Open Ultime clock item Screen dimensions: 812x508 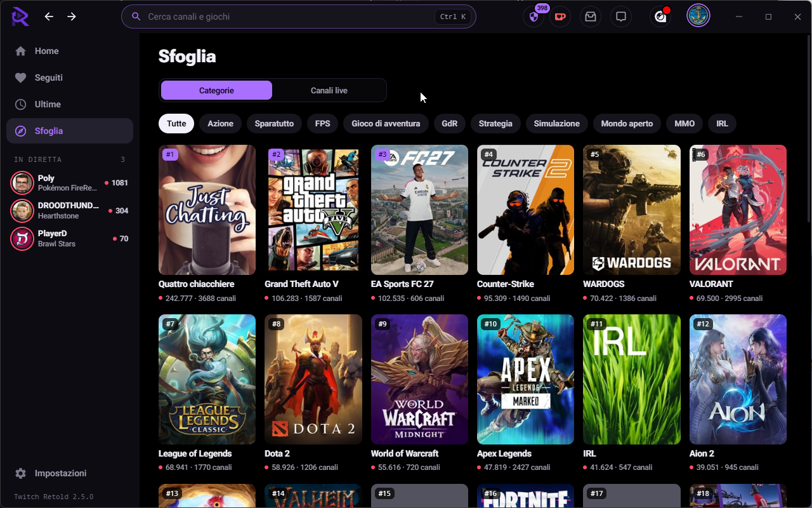(x=70, y=104)
